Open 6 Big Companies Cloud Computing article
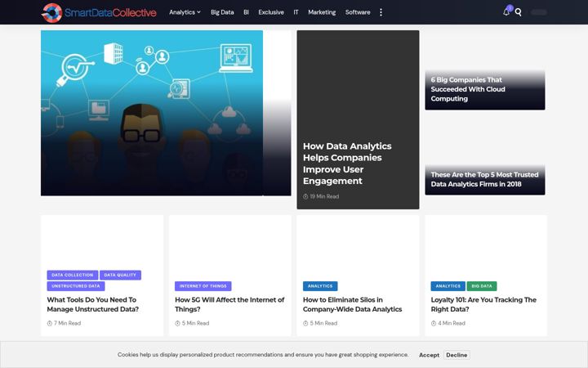The width and height of the screenshot is (588, 368). coord(468,89)
